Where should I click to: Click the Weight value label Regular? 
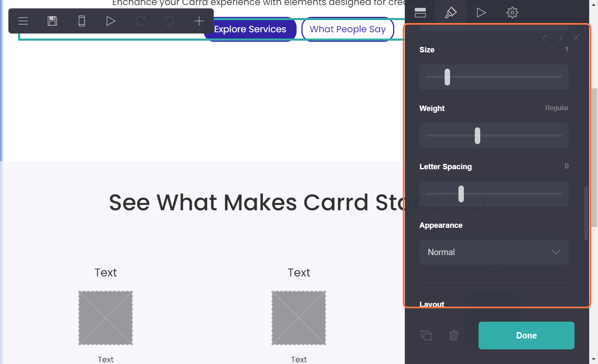557,108
